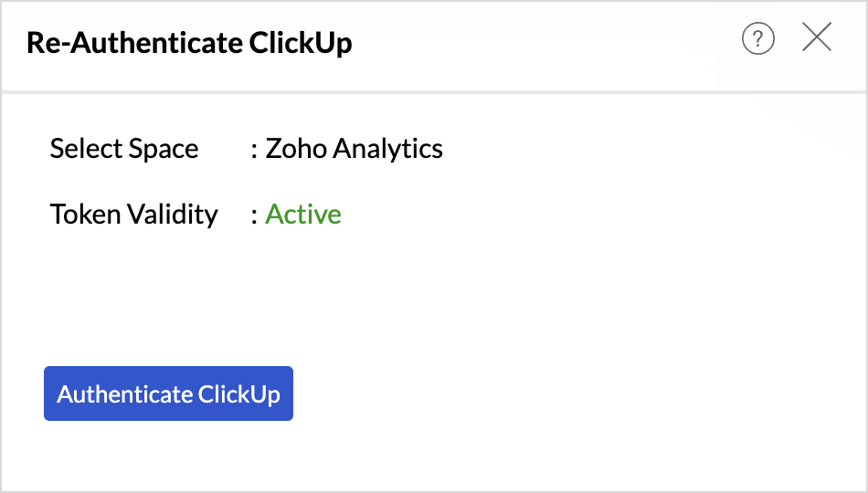Select the Zoho Analytics space value

(354, 148)
